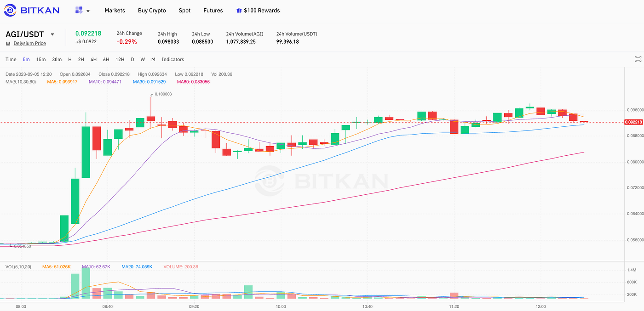Open the Time interval dropdown
Screen dimensions: 644x311
point(11,59)
